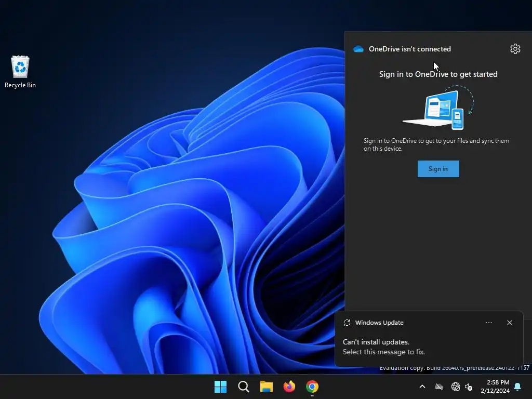This screenshot has height=399, width=532.
Task: Click 'OneDrive isn't connected' header text
Action: tap(409, 49)
